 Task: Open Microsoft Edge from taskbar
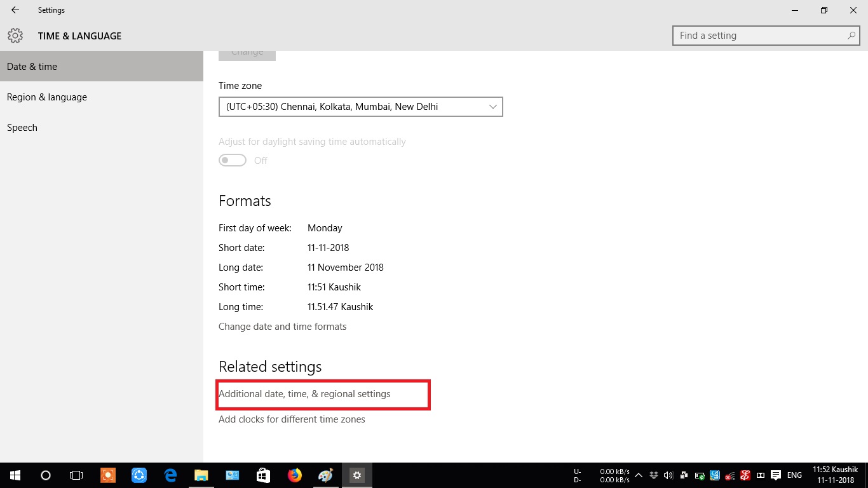click(x=170, y=475)
